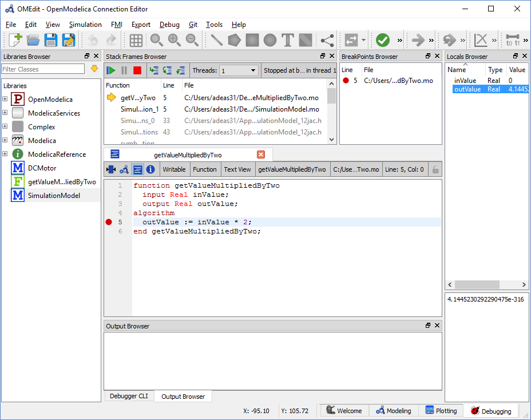Enable the breakpoint toggle on line 5
Image resolution: width=531 pixels, height=420 pixels.
[x=109, y=222]
